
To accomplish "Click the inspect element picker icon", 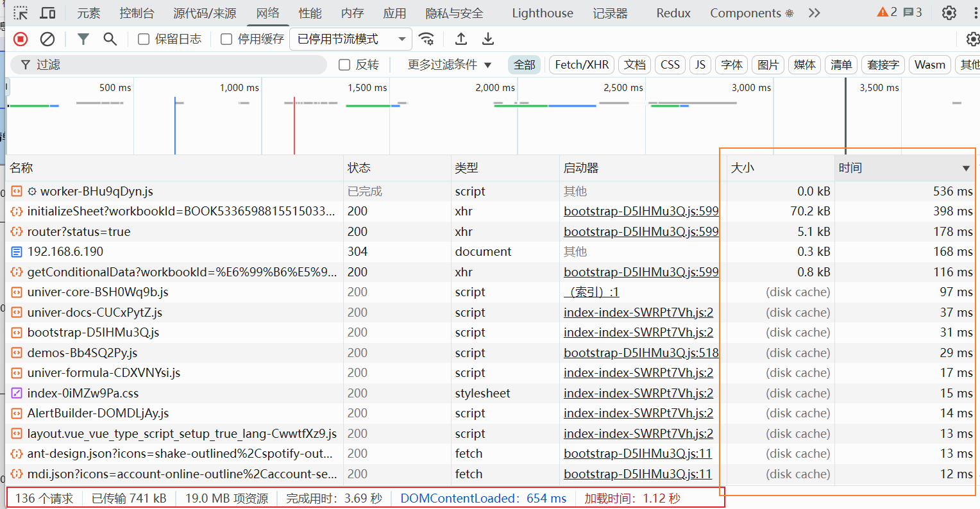I will tap(21, 13).
